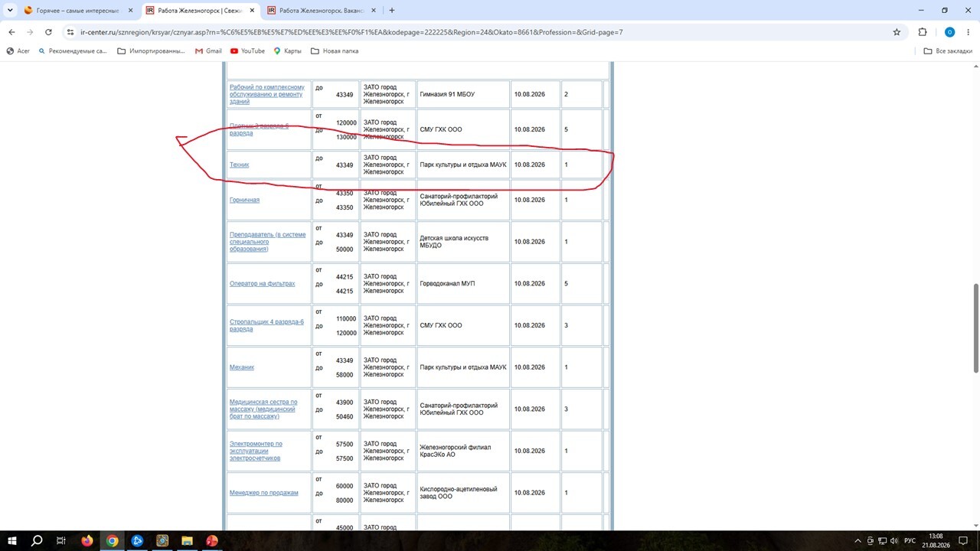980x551 pixels.
Task: Click the РУС language indicator
Action: pyautogui.click(x=910, y=541)
